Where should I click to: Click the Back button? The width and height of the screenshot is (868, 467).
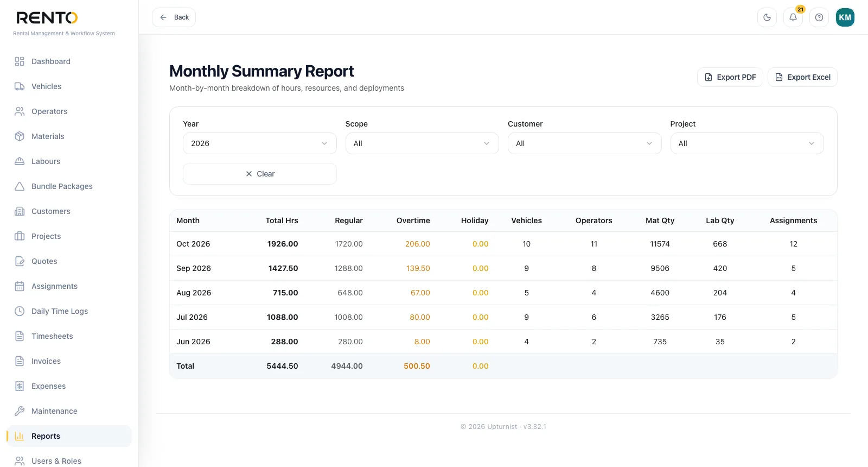point(174,17)
